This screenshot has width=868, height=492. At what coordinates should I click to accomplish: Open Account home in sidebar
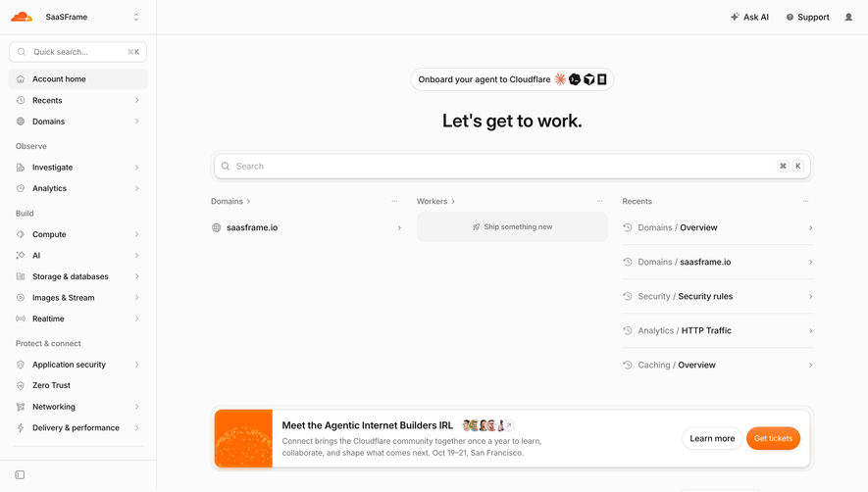(x=78, y=79)
